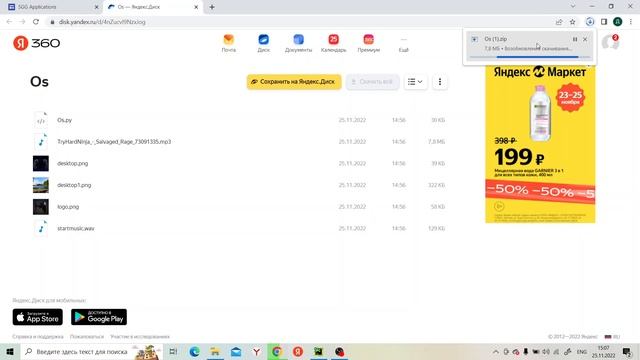Click the desktop1.png file name

74,185
